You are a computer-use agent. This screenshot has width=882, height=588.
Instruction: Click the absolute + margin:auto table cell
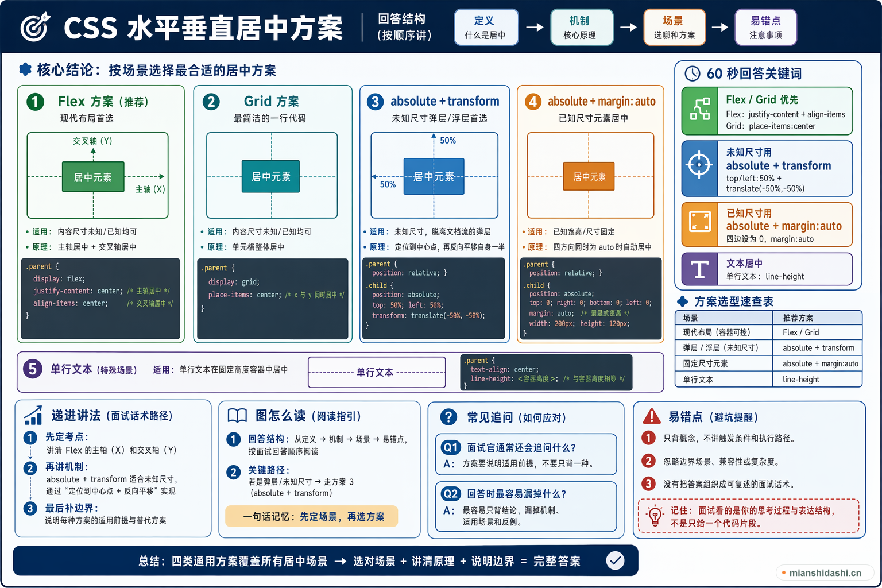coord(818,363)
